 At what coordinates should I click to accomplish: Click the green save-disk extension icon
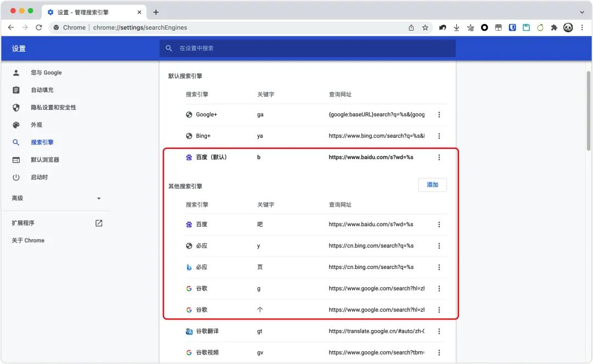(526, 27)
